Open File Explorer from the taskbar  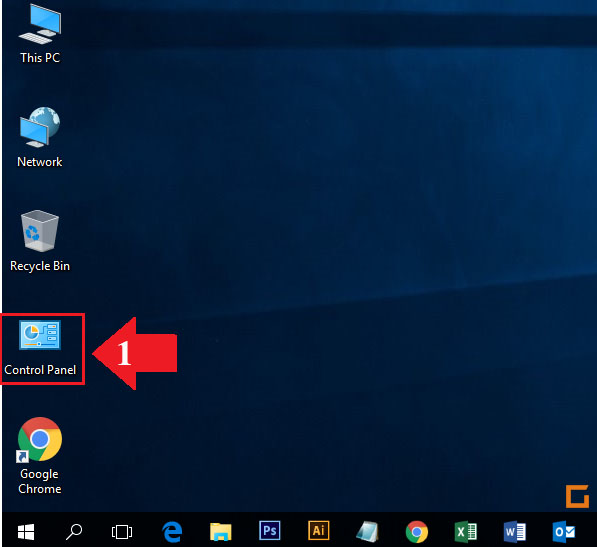tap(221, 531)
